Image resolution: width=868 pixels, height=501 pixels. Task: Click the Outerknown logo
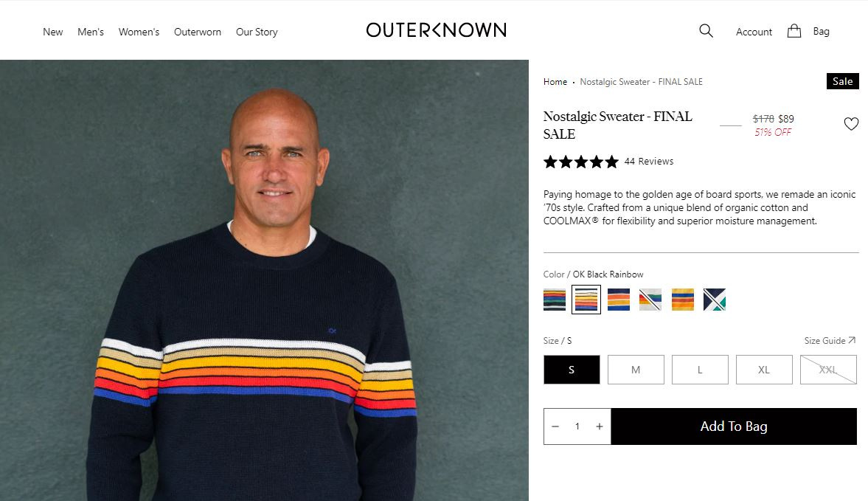coord(437,30)
